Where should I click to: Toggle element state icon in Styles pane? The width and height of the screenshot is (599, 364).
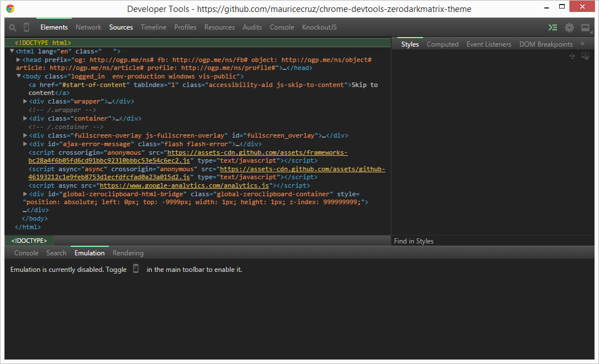pyautogui.click(x=585, y=56)
